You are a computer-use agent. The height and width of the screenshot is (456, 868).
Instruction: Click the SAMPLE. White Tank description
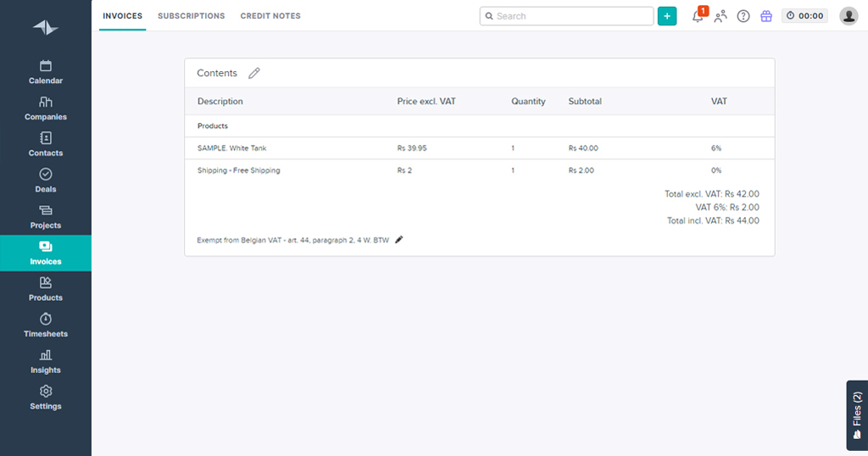[x=232, y=148]
